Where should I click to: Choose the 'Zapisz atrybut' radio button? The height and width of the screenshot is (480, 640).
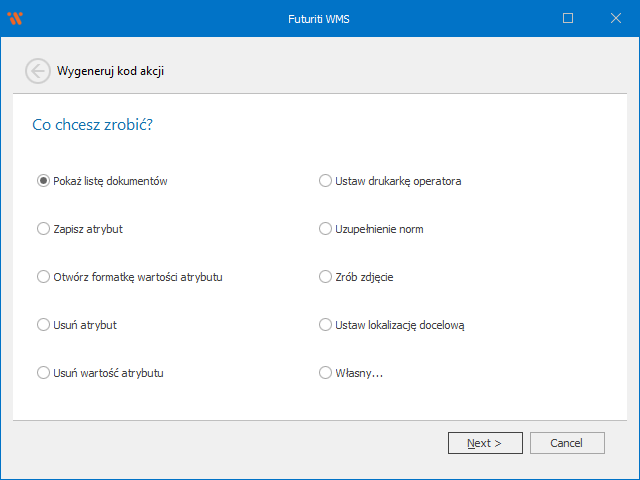pyautogui.click(x=43, y=229)
